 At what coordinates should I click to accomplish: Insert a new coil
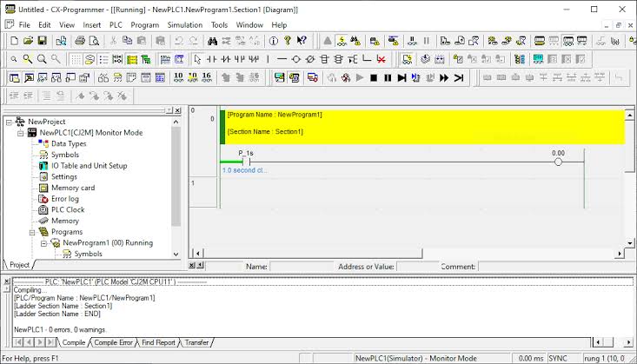(295, 59)
